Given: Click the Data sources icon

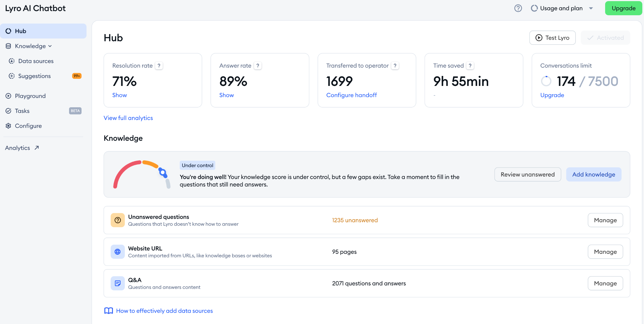Looking at the screenshot, I should (x=12, y=61).
